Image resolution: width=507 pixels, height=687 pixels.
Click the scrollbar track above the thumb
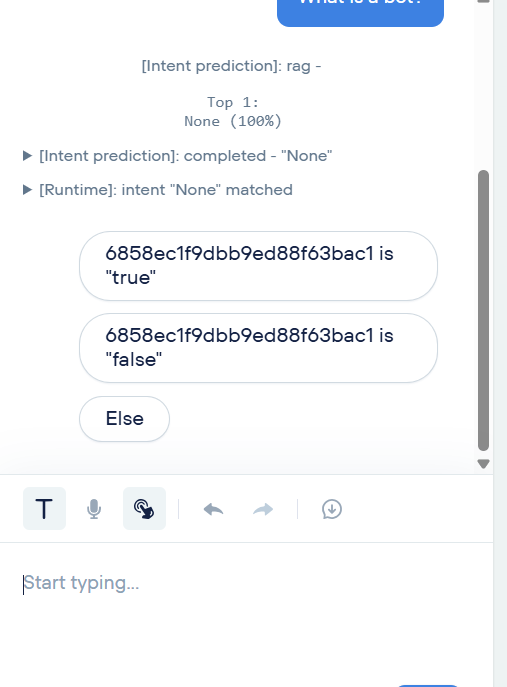tap(483, 88)
